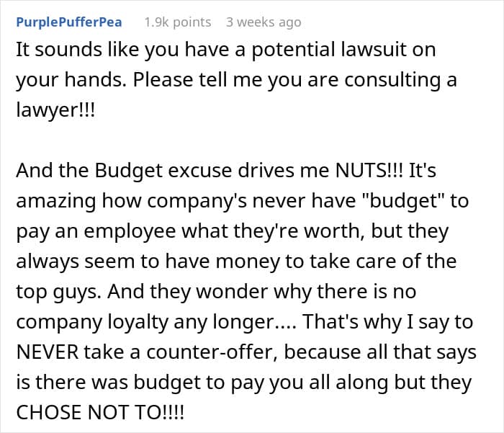
Task: Click the words always seem
Action: [76, 262]
